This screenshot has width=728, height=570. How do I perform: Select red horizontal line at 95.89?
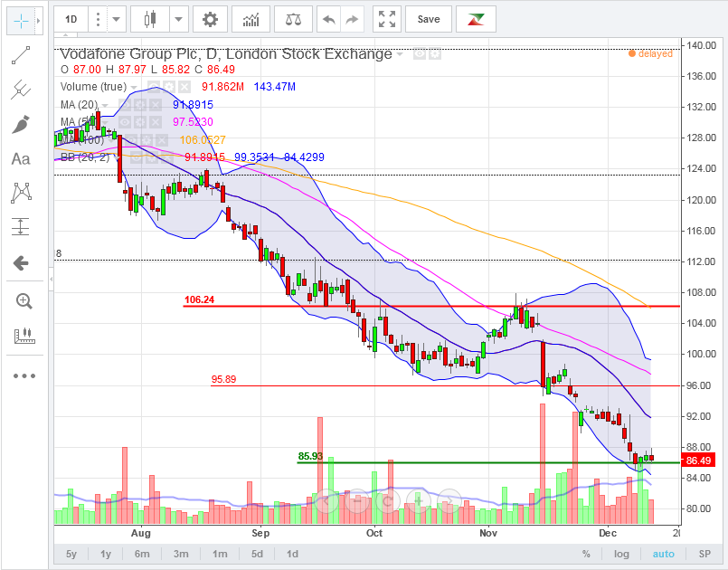pos(446,385)
